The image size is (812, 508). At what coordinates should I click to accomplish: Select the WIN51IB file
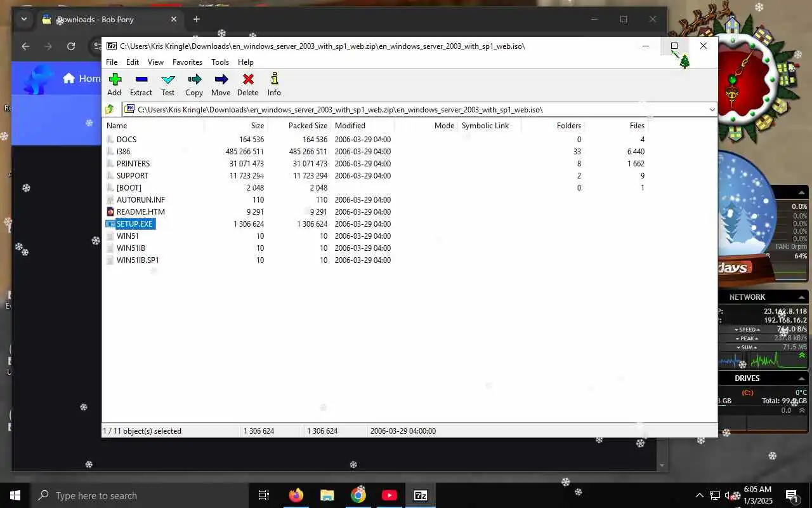(x=131, y=248)
